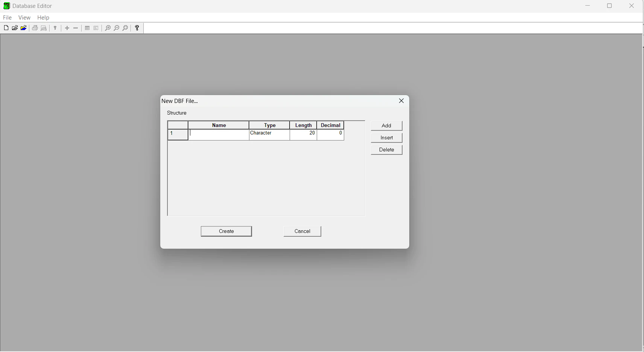Image resolution: width=644 pixels, height=352 pixels.
Task: Click the yellow open-folder toolbar icon
Action: pos(23,28)
